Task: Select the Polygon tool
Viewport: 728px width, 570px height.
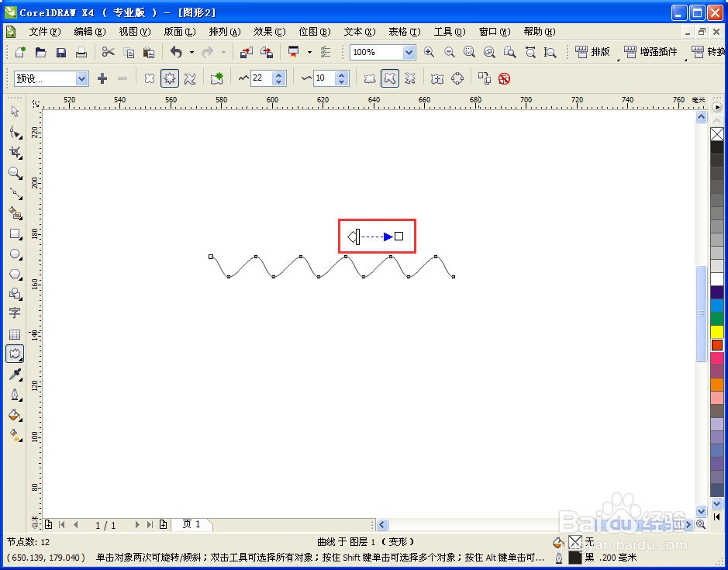Action: coord(15,274)
